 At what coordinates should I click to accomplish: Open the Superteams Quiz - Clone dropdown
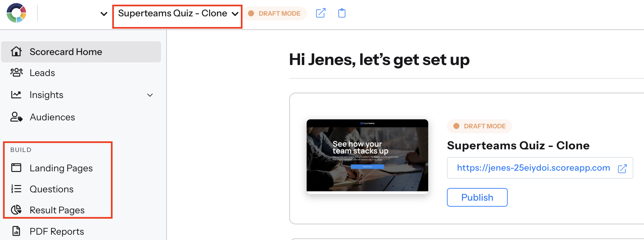(x=178, y=13)
